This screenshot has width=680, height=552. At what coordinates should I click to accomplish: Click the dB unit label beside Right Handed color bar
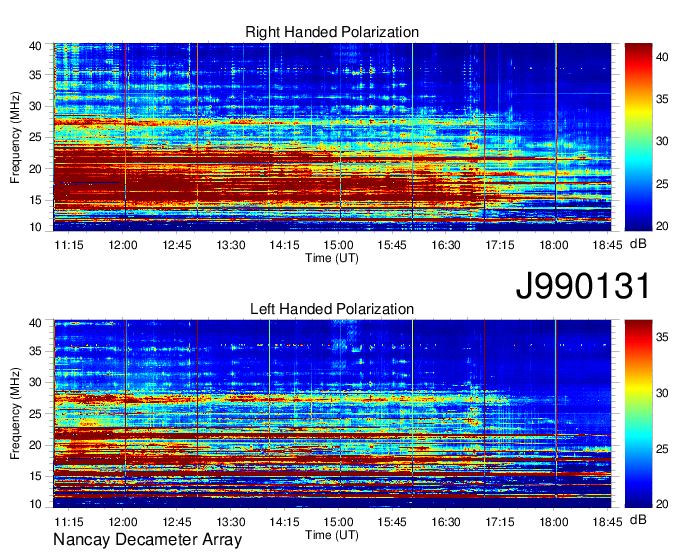click(x=638, y=244)
